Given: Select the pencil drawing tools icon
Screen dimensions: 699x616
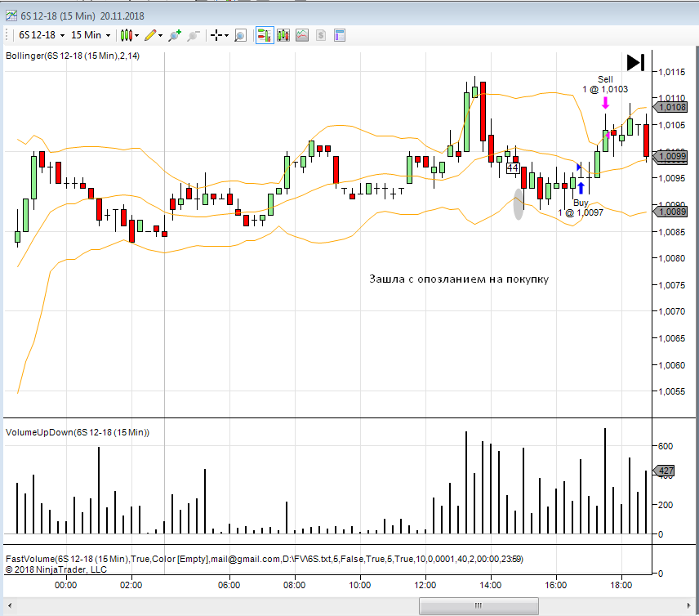Looking at the screenshot, I should pyautogui.click(x=151, y=35).
